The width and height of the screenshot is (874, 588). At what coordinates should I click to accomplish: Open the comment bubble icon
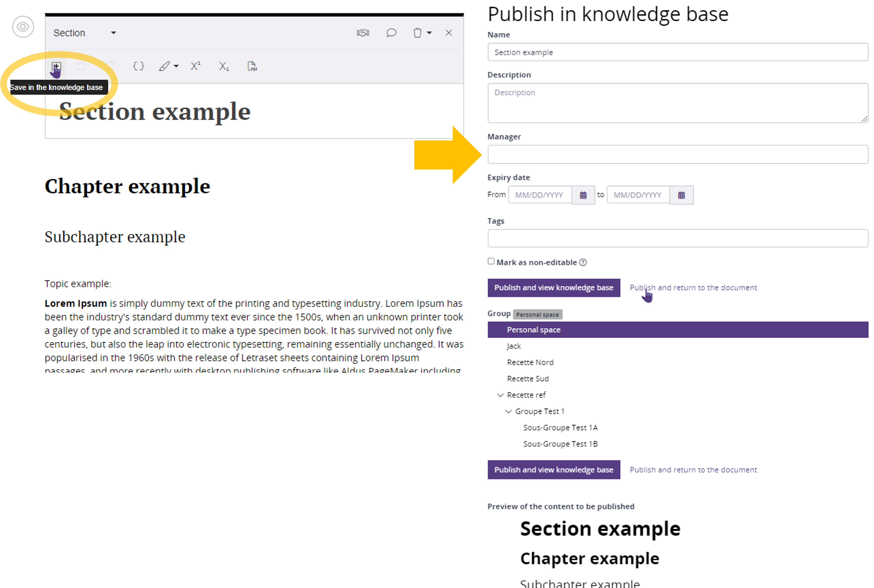pos(391,33)
